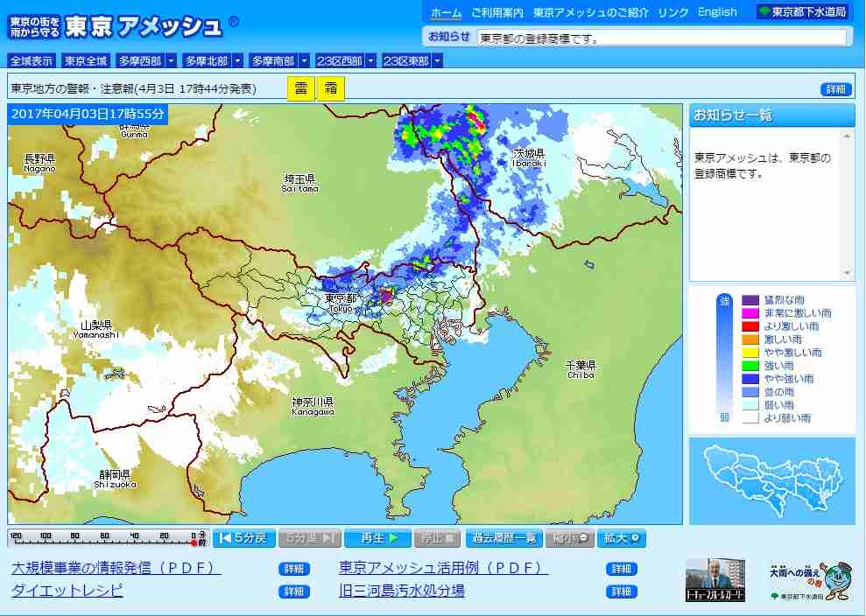Select the 23区西部 area button
This screenshot has width=866, height=616.
click(x=340, y=60)
